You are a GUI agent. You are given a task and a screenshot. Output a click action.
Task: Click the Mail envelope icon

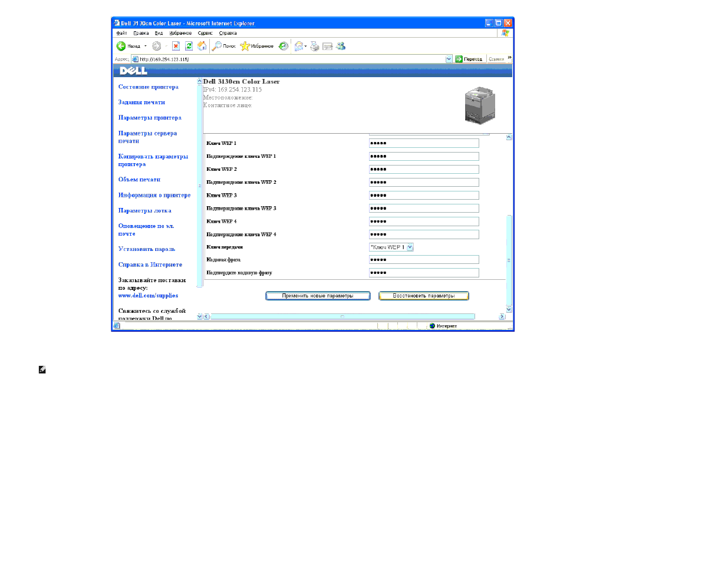[299, 46]
